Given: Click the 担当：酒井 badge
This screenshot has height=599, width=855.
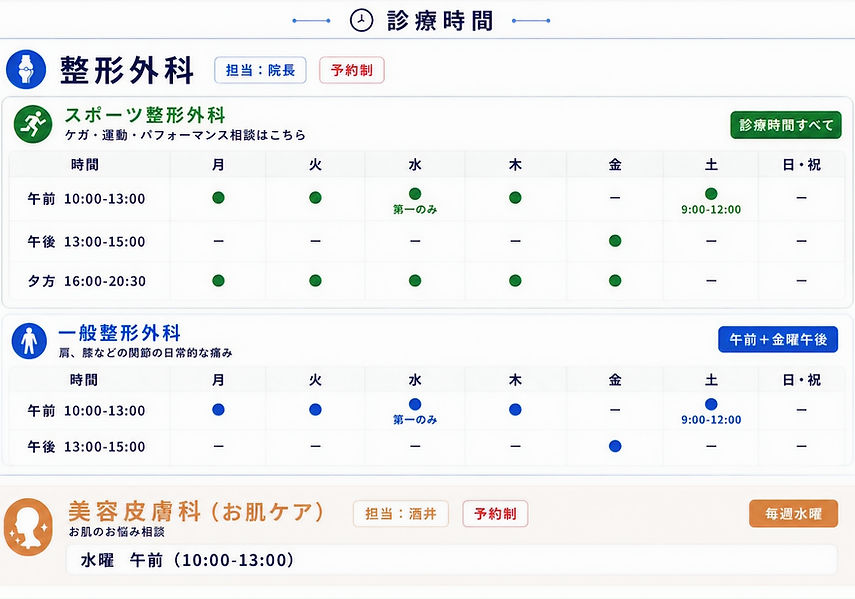Looking at the screenshot, I should tap(401, 513).
